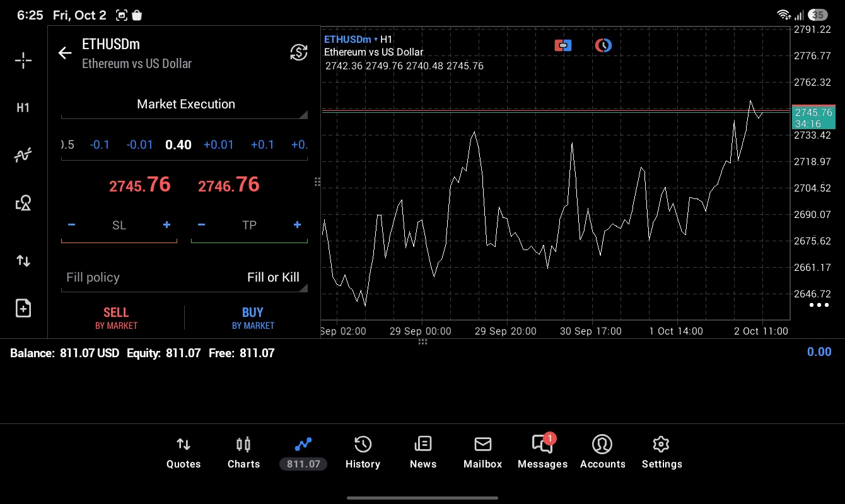Open the History tab
845x504 pixels.
(x=363, y=453)
